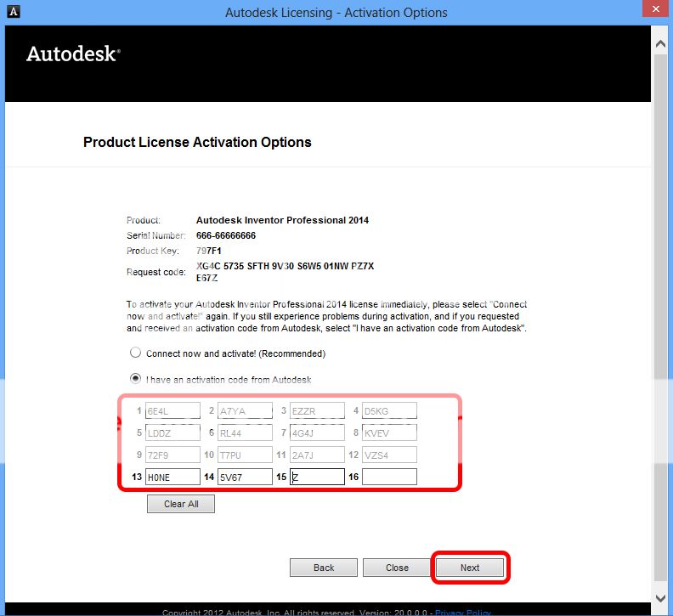
Task: Close the Autodesk Licensing window
Action: pyautogui.click(x=656, y=8)
